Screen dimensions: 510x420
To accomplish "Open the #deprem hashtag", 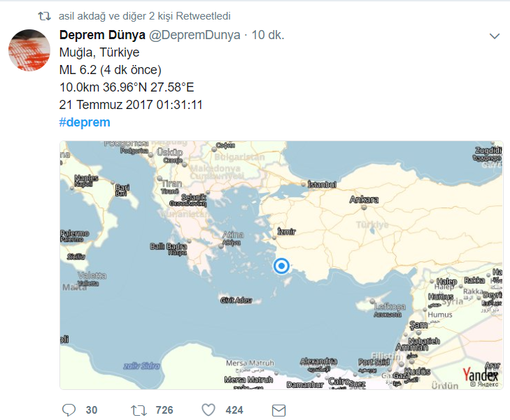I will pyautogui.click(x=85, y=122).
